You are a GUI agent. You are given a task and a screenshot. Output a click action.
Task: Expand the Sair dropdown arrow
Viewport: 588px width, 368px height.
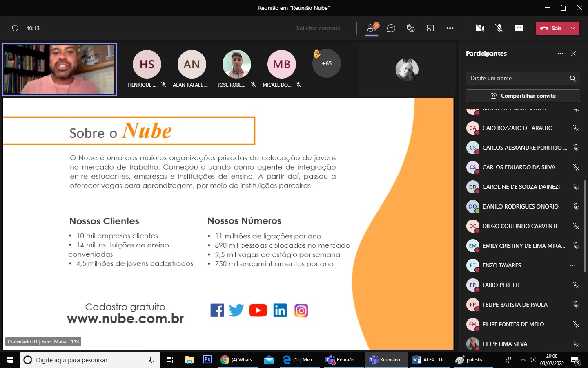[x=573, y=28]
